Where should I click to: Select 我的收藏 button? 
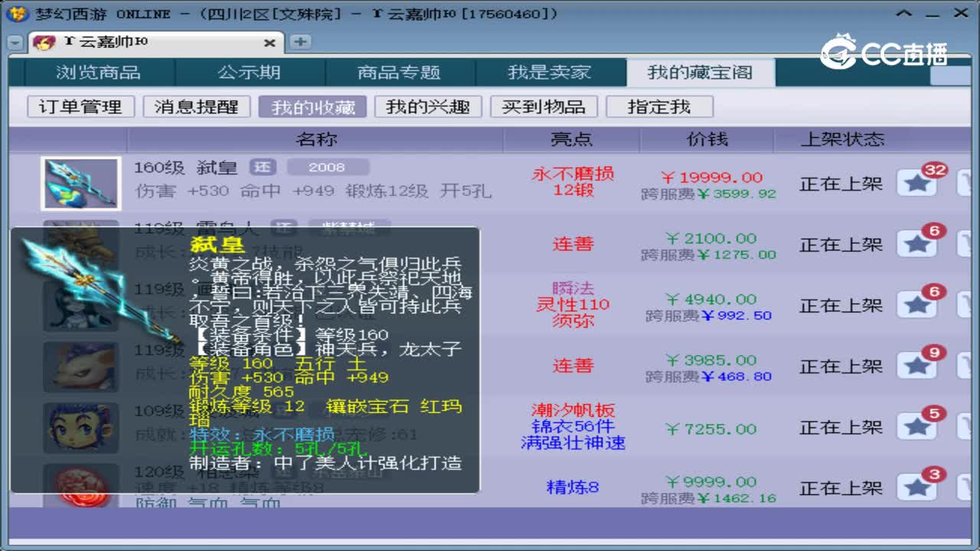click(x=312, y=106)
